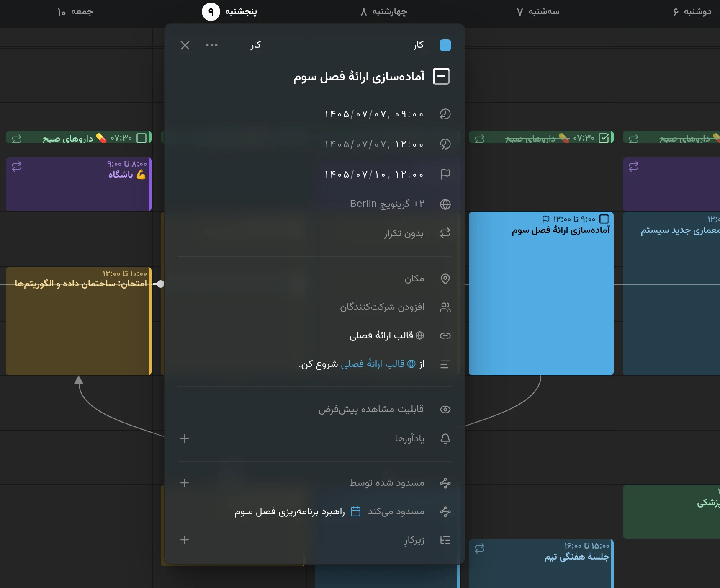The image size is (720, 588).
Task: Change the deadline ۱۴۰۵/۰۷/۱۰, ۱۲:۰۰
Action: (374, 174)
